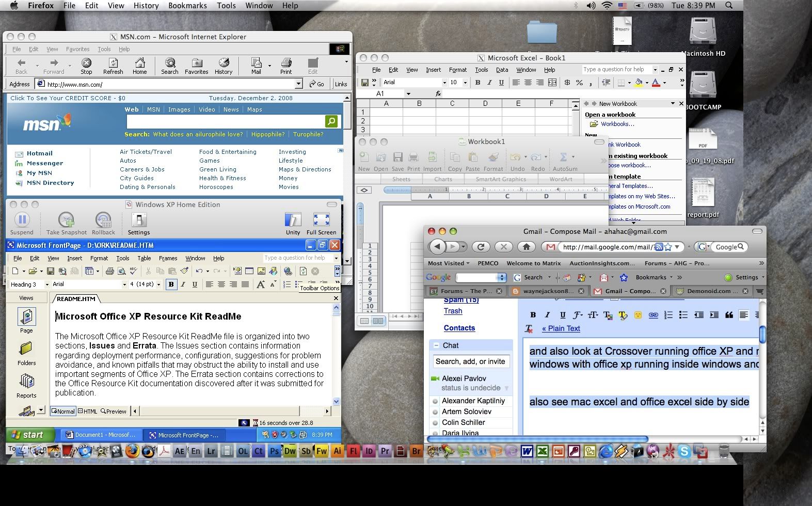Viewport: 812px width, 506px height.
Task: Toggle Bold in Gmail compose toolbar
Action: 533,315
